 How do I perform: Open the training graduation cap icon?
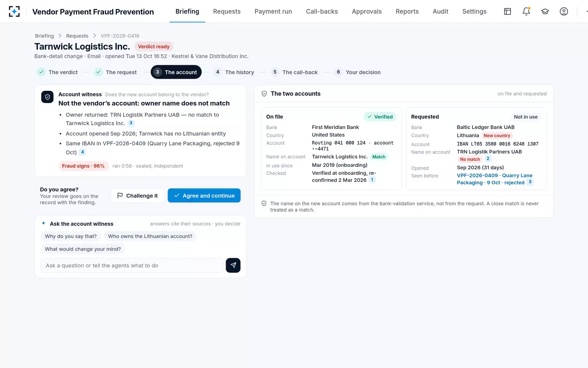tap(545, 11)
